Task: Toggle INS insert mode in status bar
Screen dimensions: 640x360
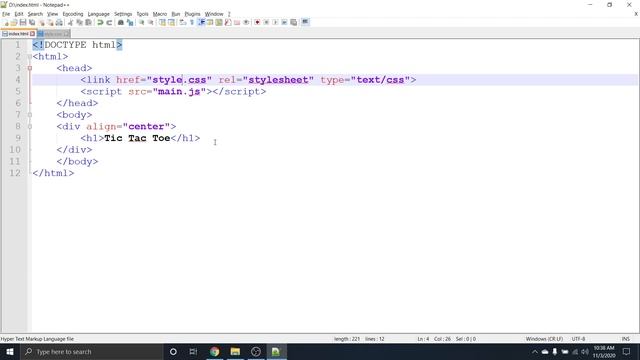Action: pyautogui.click(x=625, y=339)
